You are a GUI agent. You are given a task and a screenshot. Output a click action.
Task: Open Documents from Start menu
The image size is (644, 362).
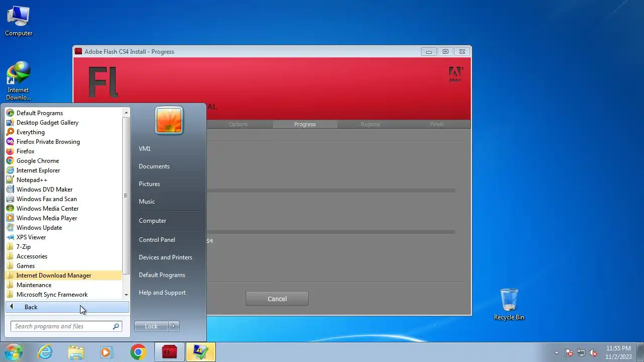pos(154,166)
